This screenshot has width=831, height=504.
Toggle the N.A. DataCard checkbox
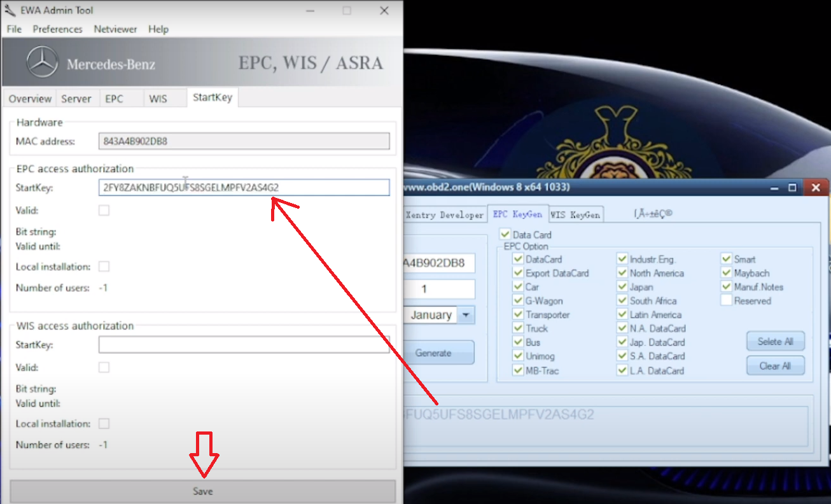(x=622, y=328)
